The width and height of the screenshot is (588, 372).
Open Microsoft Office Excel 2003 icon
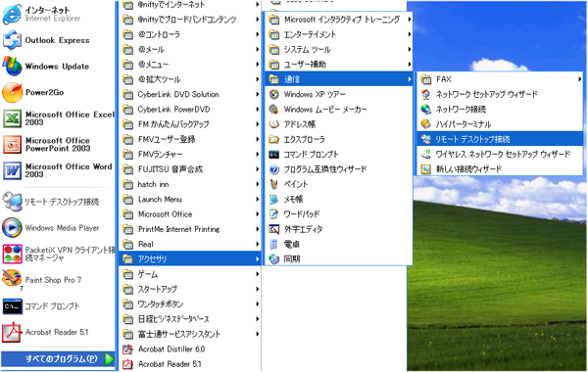pyautogui.click(x=12, y=118)
